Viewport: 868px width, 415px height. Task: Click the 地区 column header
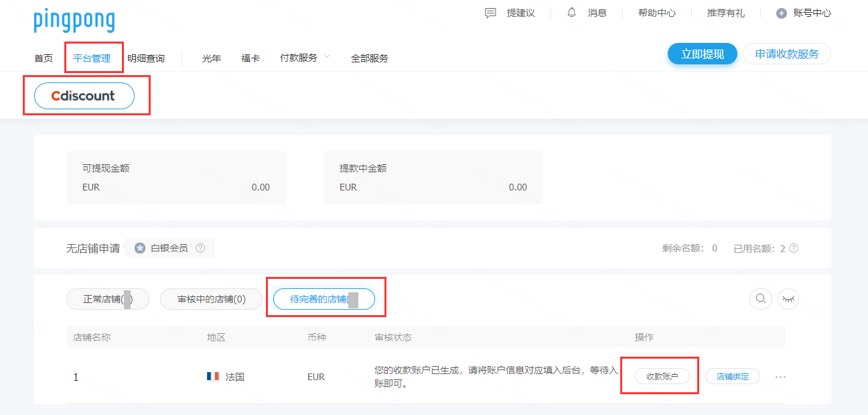pos(216,337)
